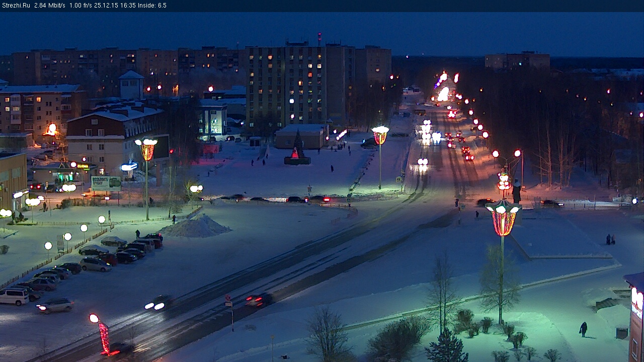Click the 16:35 time stamp
Image resolution: width=644 pixels, height=362 pixels.
tap(129, 6)
